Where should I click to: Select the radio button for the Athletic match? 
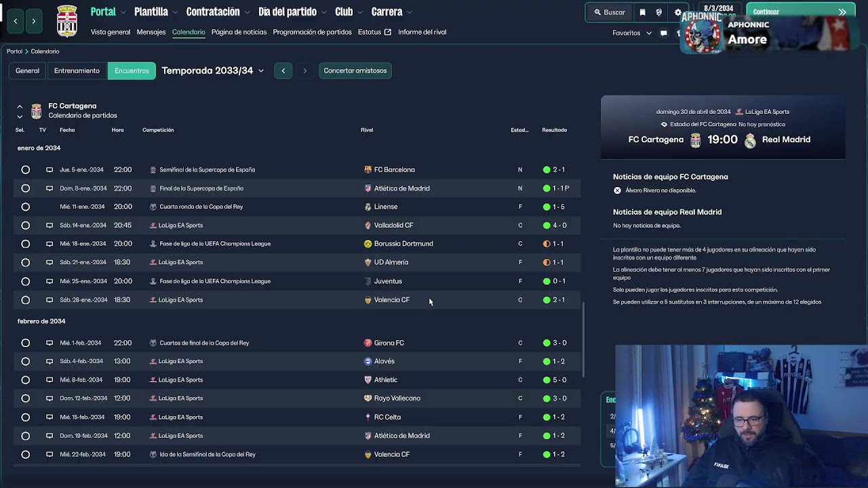tap(25, 380)
